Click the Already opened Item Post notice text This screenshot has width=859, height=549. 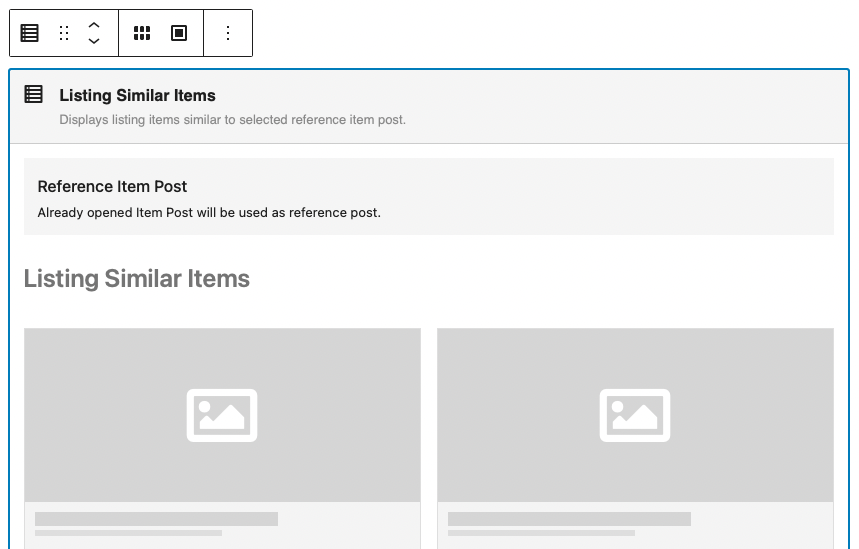pos(209,213)
